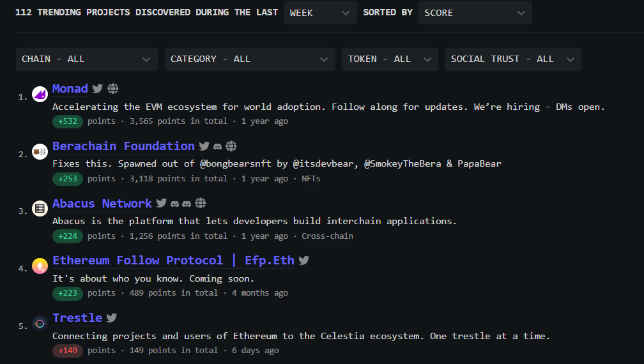Image resolution: width=644 pixels, height=364 pixels.
Task: Open the SCORE sort dropdown
Action: tap(475, 13)
